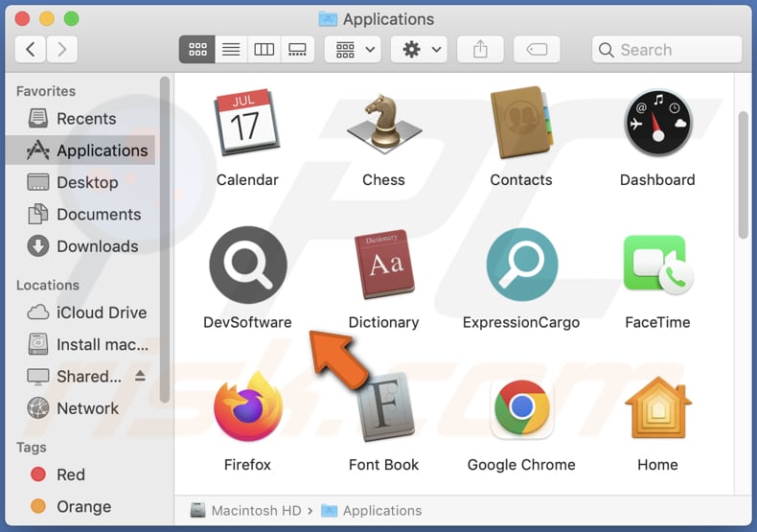Eject the Shared volume in sidebar

[x=139, y=377]
